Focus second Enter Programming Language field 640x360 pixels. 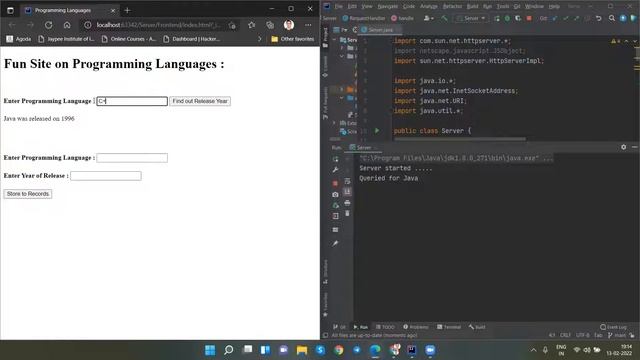pyautogui.click(x=132, y=158)
